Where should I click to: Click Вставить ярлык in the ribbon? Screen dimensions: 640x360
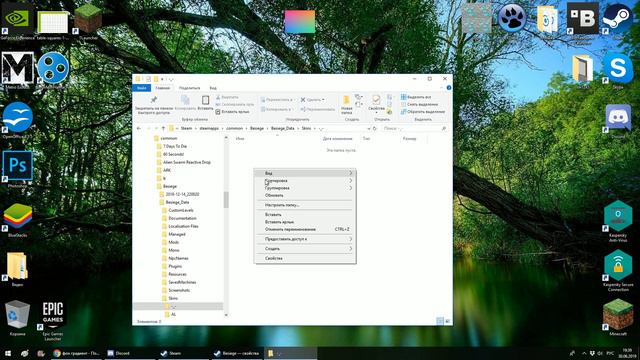click(232, 112)
